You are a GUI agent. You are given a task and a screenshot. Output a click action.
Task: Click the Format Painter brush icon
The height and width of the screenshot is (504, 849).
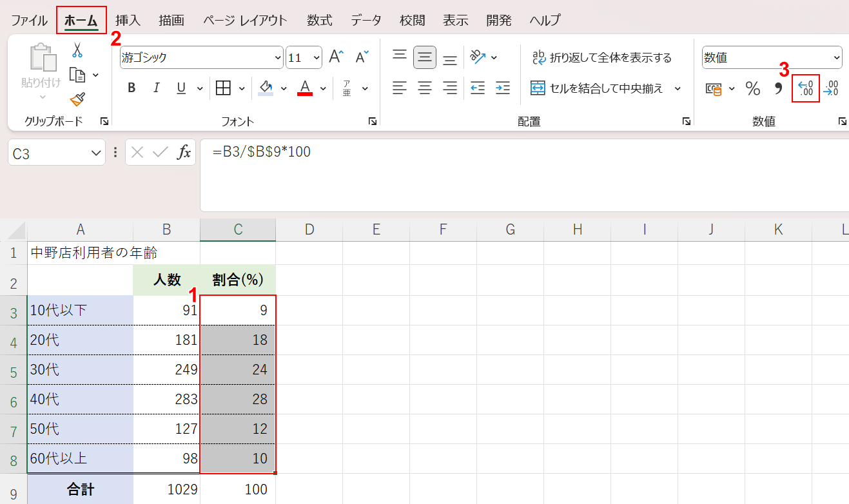[x=77, y=99]
